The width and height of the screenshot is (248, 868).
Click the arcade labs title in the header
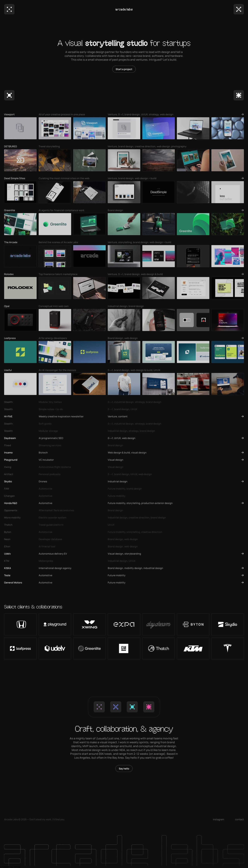(x=124, y=9)
